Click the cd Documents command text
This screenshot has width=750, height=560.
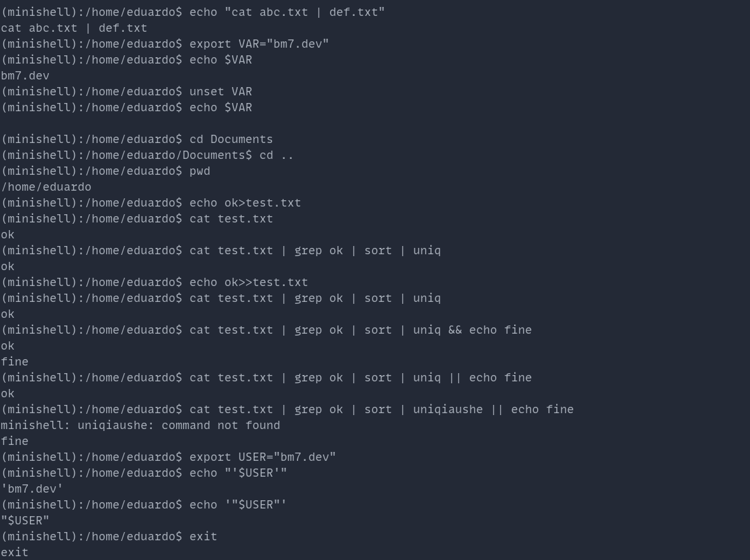[x=231, y=139]
